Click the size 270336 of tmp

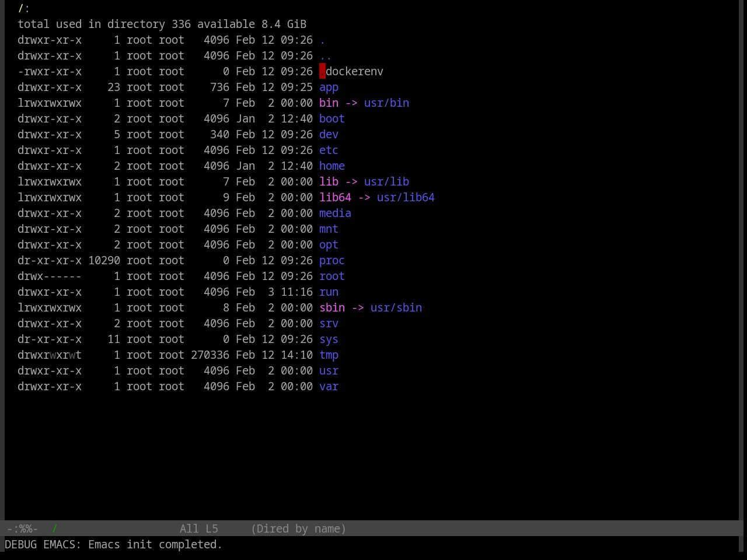coord(210,355)
